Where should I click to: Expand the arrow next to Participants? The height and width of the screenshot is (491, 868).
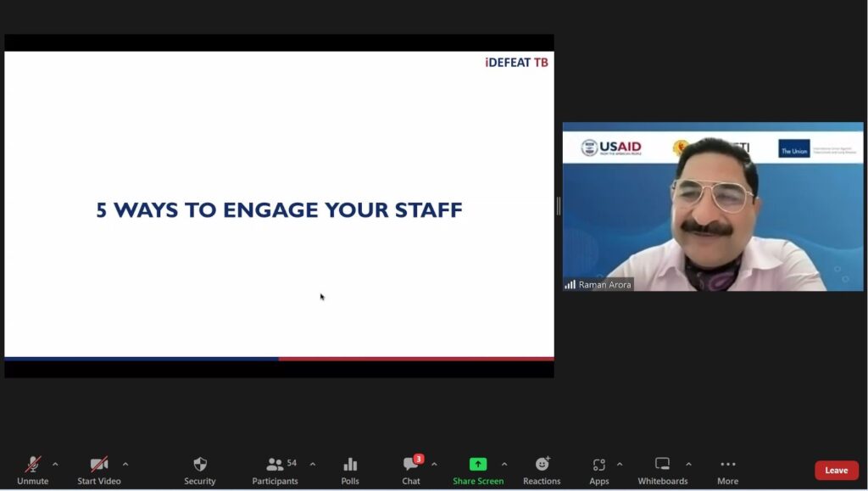tap(313, 464)
